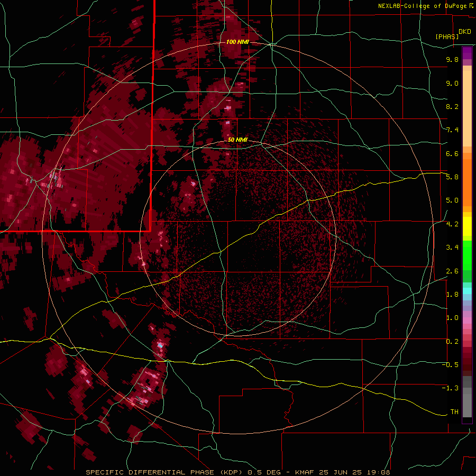The width and height of the screenshot is (476, 476).
Task: Click the -0.5 value on the legend
Action: click(450, 365)
